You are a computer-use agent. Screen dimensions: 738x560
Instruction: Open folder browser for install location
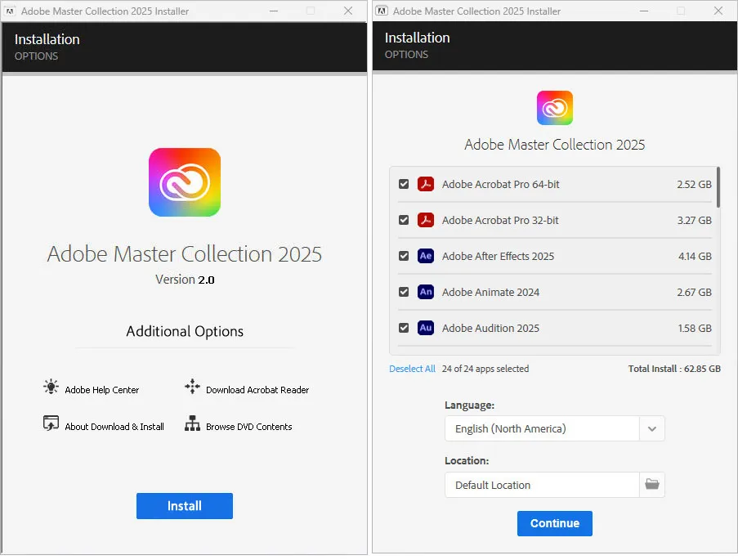pyautogui.click(x=651, y=485)
